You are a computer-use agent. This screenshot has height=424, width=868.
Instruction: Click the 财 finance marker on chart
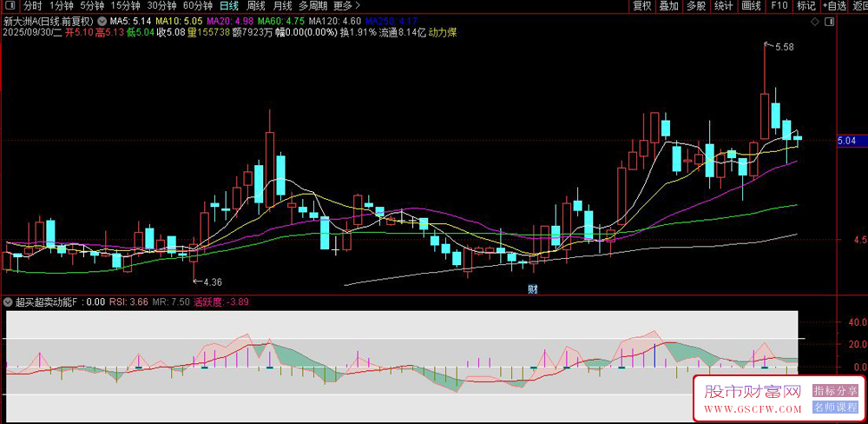533,289
